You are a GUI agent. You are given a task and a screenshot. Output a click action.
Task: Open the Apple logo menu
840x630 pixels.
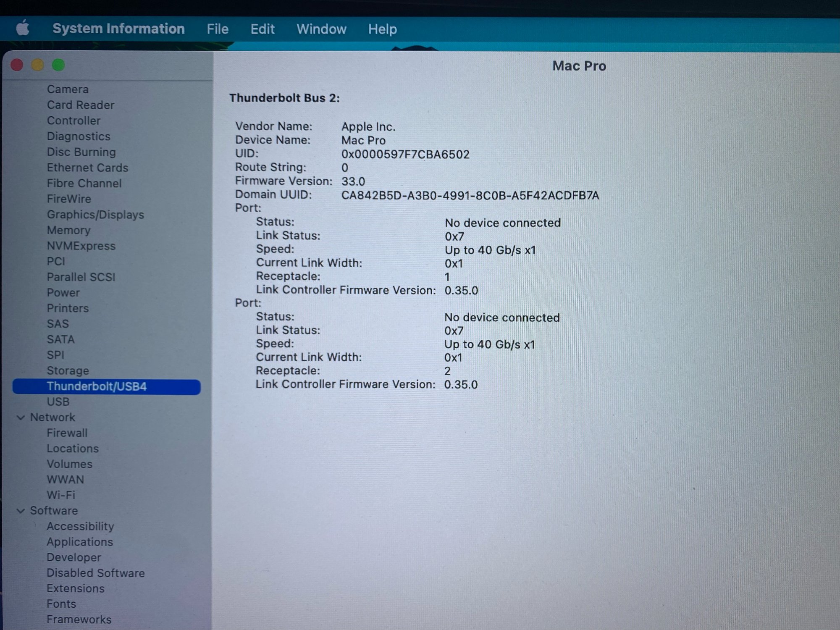[x=23, y=29]
